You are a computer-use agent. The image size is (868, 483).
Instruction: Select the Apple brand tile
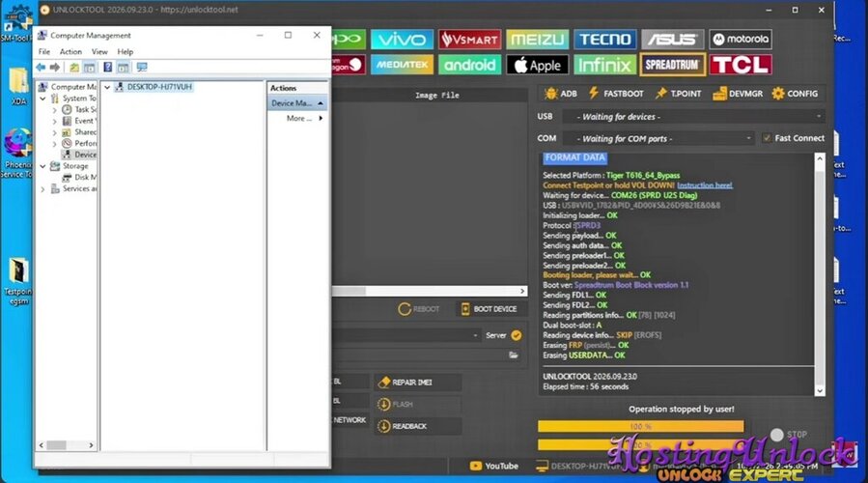tap(537, 65)
